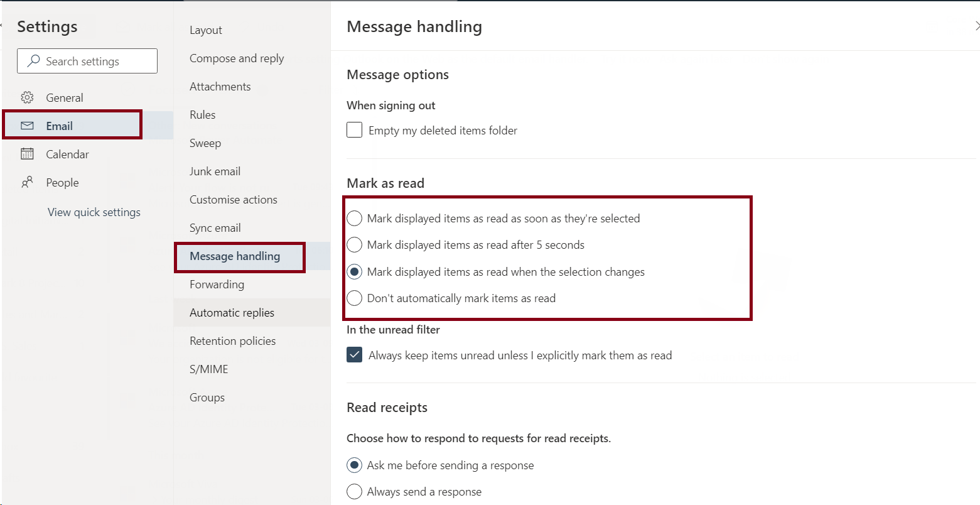Disable Always keep items unread checkbox
This screenshot has width=980, height=505.
pyautogui.click(x=354, y=354)
